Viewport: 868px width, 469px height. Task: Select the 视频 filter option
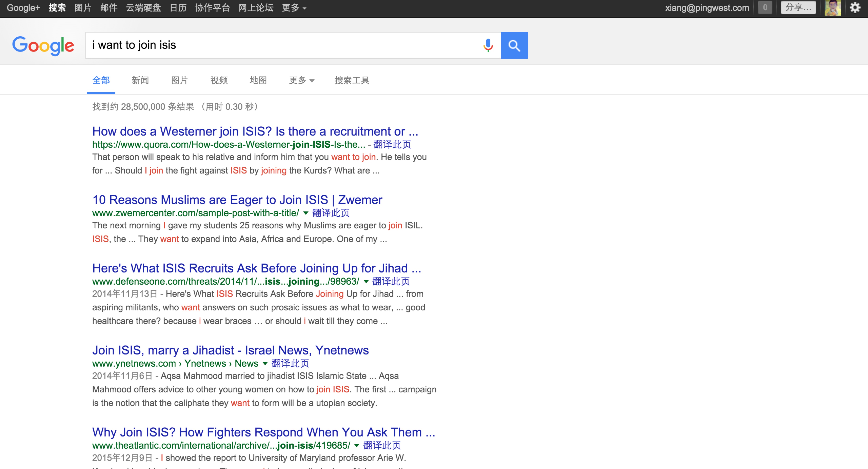click(x=219, y=80)
